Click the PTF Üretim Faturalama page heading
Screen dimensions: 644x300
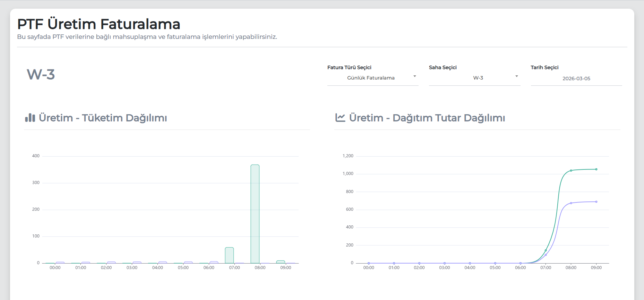[x=99, y=24]
